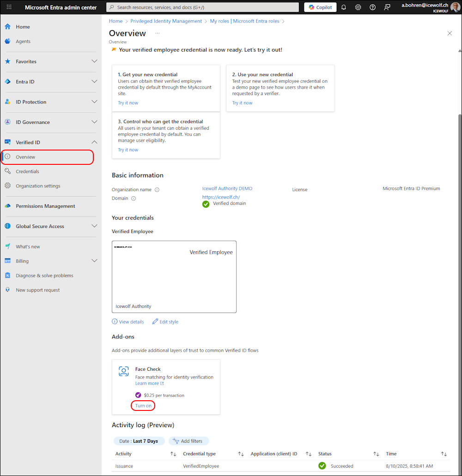Open Organization settings
The width and height of the screenshot is (462, 476).
coord(38,186)
